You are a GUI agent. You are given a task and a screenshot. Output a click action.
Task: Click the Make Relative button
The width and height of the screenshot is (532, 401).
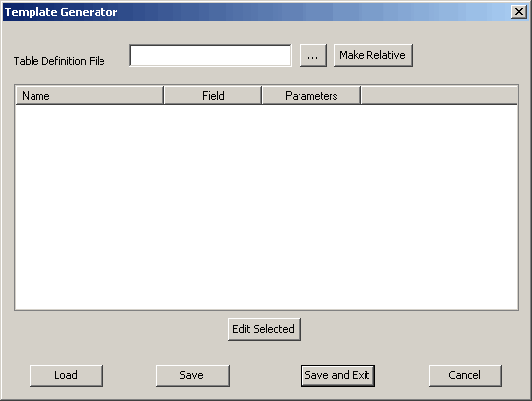point(373,55)
